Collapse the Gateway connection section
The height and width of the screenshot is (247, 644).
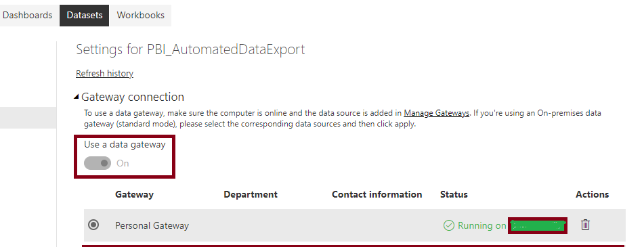point(77,97)
